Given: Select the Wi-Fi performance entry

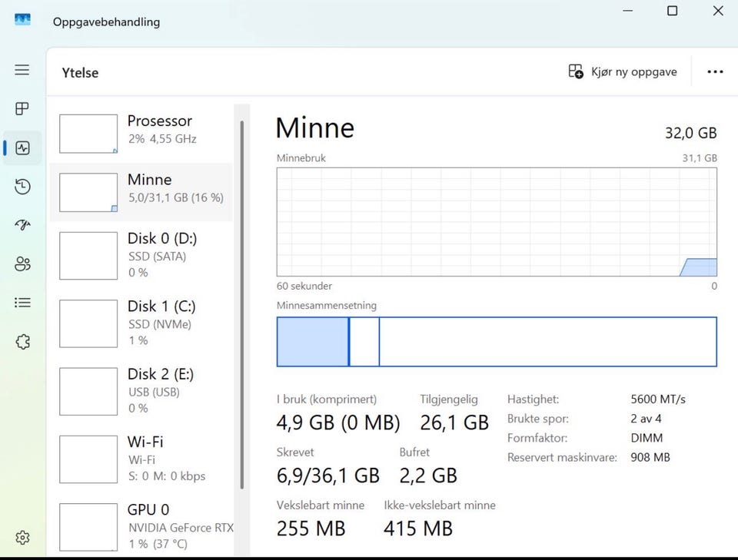Looking at the screenshot, I should click(x=141, y=459).
